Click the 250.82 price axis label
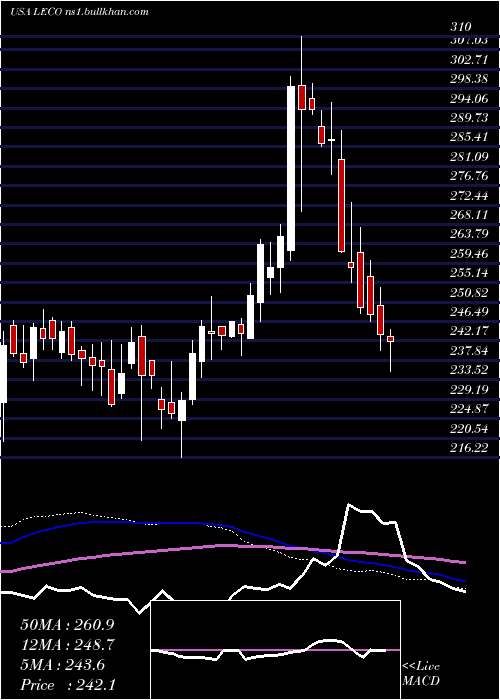The image size is (500, 700). point(469,292)
